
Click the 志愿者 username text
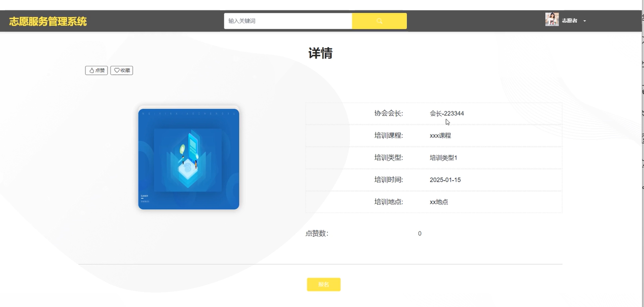coord(570,21)
